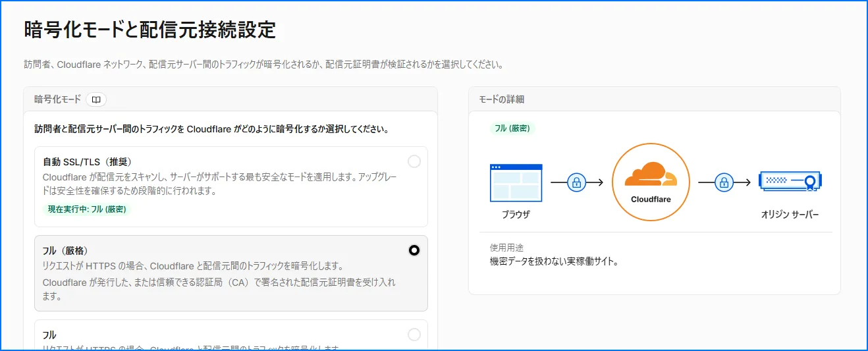Click the 自動 SSL/TLS（推奨）option title
The width and height of the screenshot is (868, 351).
tap(88, 162)
